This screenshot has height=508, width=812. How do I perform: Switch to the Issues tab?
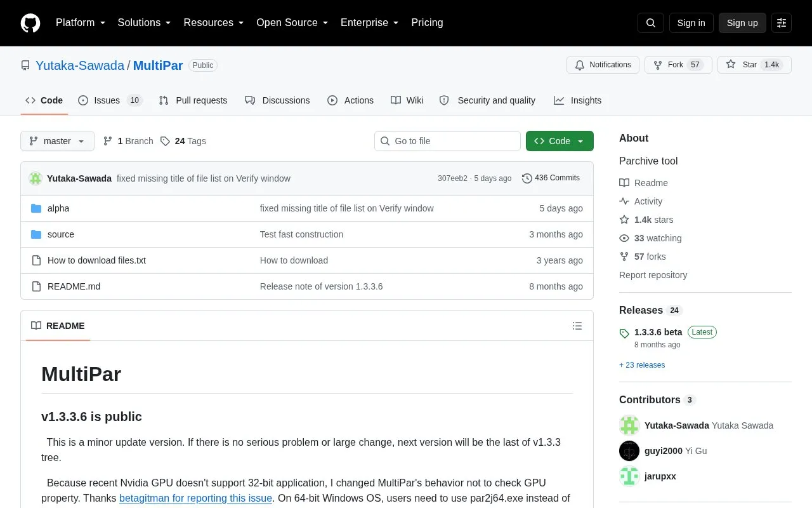110,100
